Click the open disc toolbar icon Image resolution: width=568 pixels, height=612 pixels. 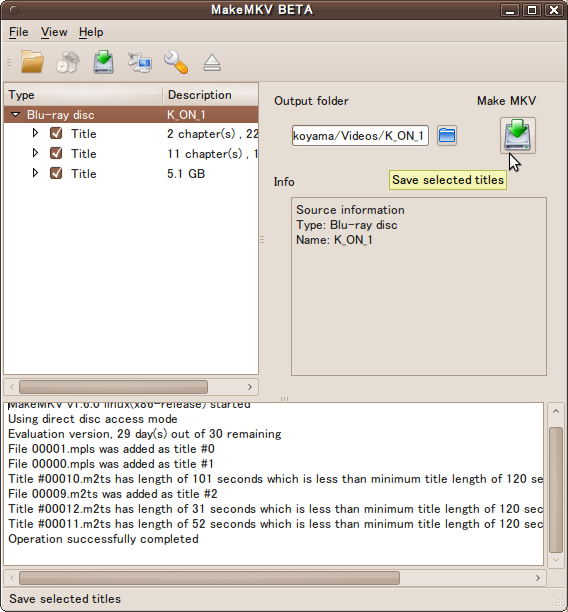coord(68,62)
